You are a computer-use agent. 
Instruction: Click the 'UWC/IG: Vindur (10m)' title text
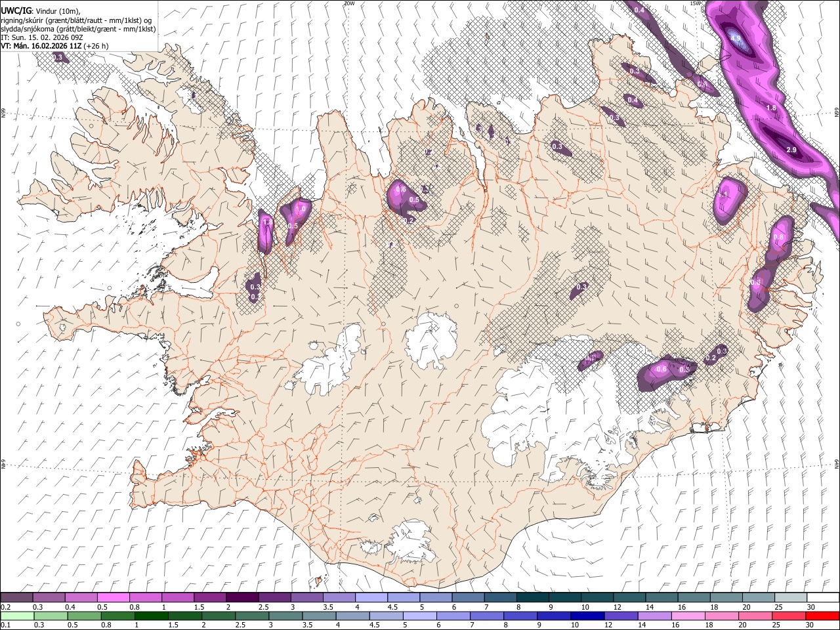click(39, 10)
